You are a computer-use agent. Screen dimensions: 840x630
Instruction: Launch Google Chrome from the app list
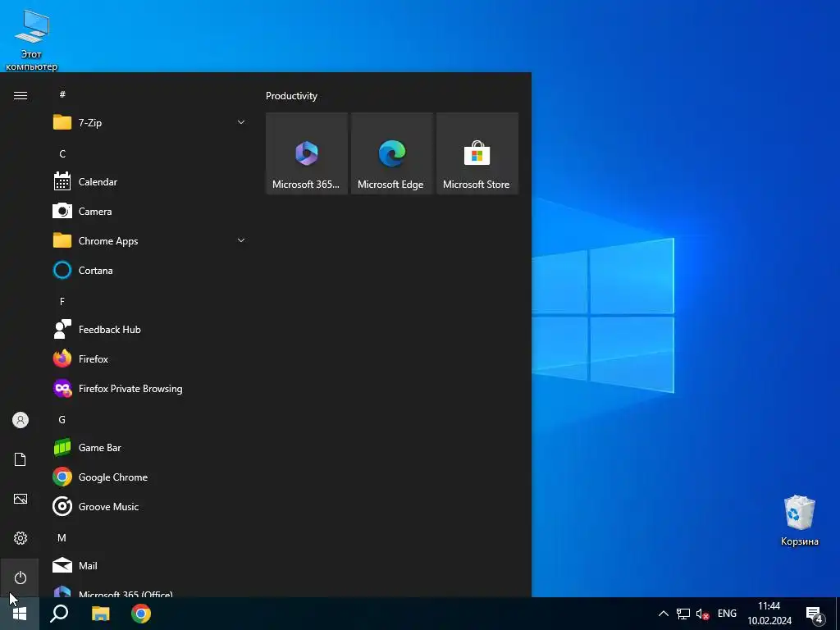point(150,477)
